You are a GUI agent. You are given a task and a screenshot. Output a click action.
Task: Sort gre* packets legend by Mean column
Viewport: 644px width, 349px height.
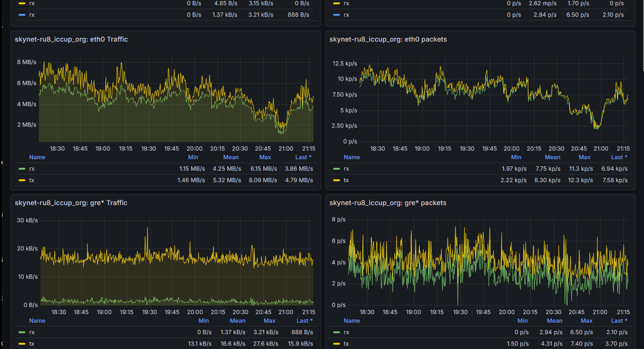click(555, 321)
